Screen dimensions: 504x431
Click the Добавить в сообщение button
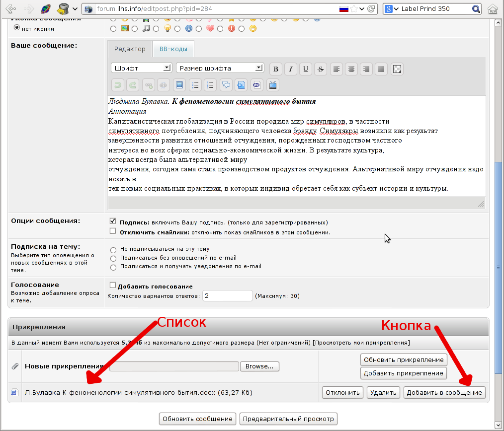click(444, 392)
